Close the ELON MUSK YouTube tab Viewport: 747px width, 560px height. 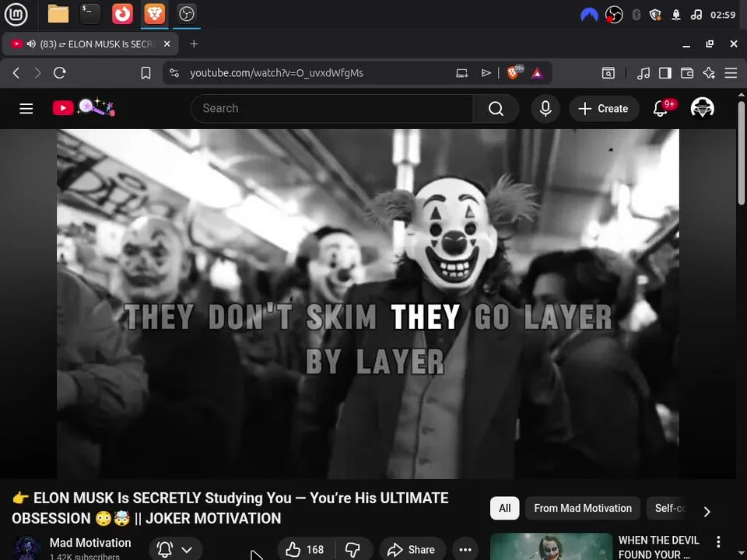point(167,44)
